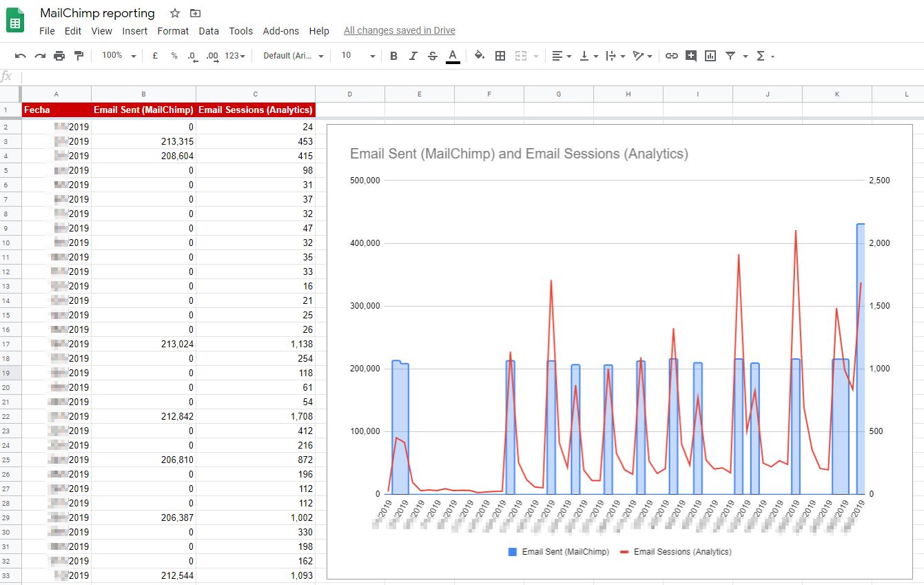Select cell with value 206,387
924x585 pixels.
click(143, 517)
